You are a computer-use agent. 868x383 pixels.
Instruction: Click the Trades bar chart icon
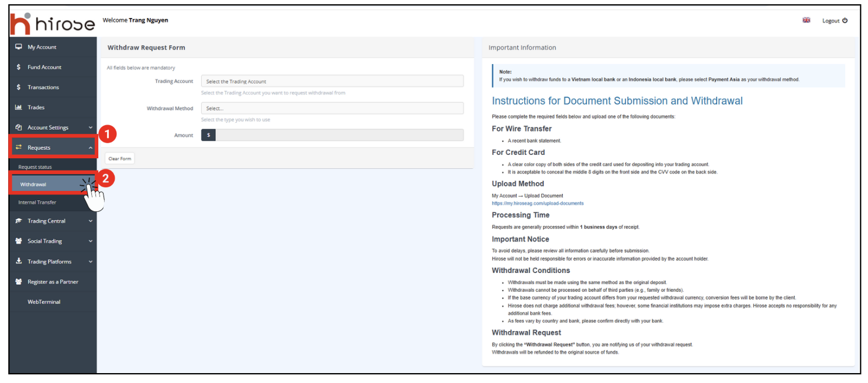click(x=19, y=108)
